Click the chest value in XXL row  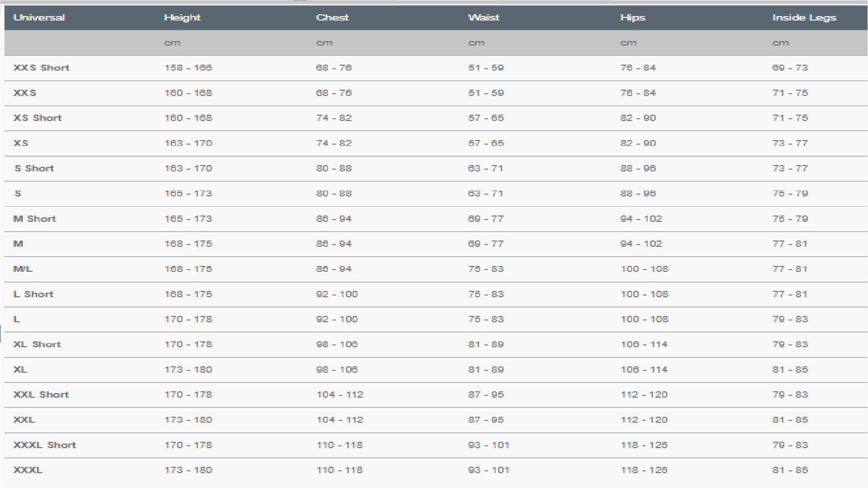340,420
